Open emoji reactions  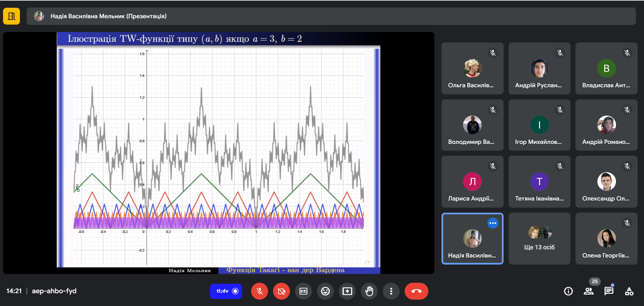pos(325,291)
